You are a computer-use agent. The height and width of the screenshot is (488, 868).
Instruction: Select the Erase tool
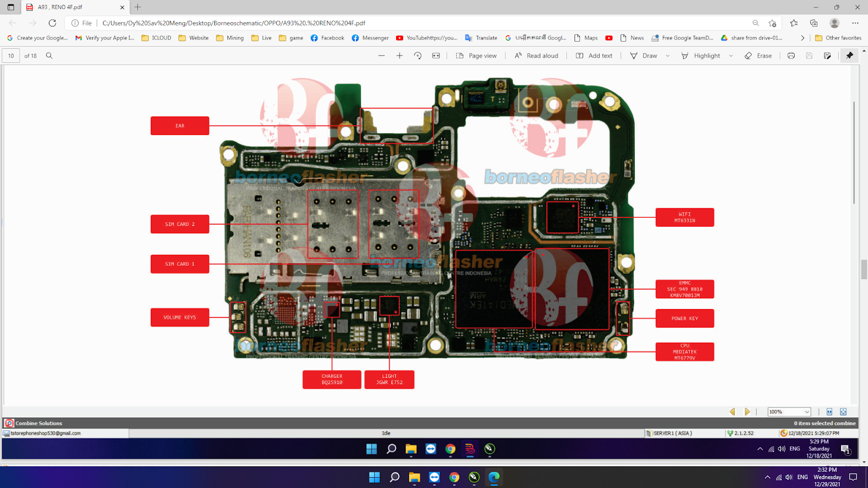pyautogui.click(x=758, y=56)
